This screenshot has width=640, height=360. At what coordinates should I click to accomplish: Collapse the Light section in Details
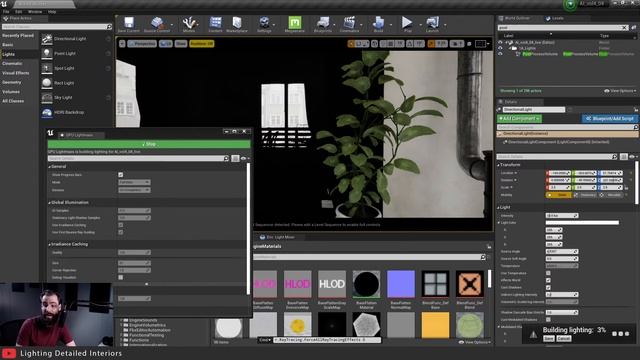[x=498, y=208]
